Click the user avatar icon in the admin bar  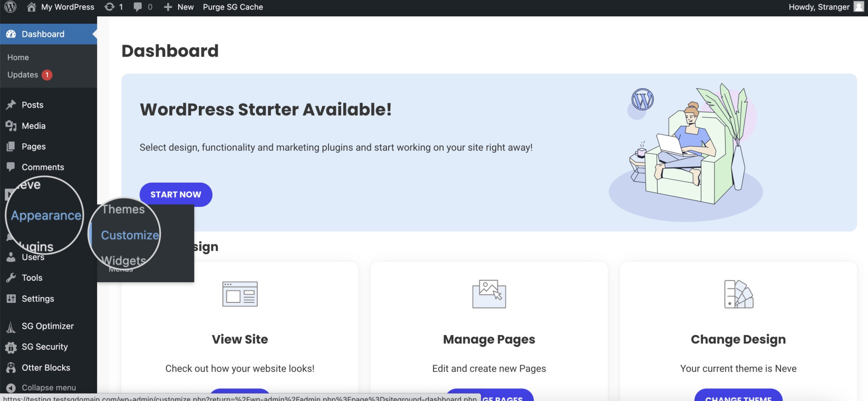click(x=859, y=7)
